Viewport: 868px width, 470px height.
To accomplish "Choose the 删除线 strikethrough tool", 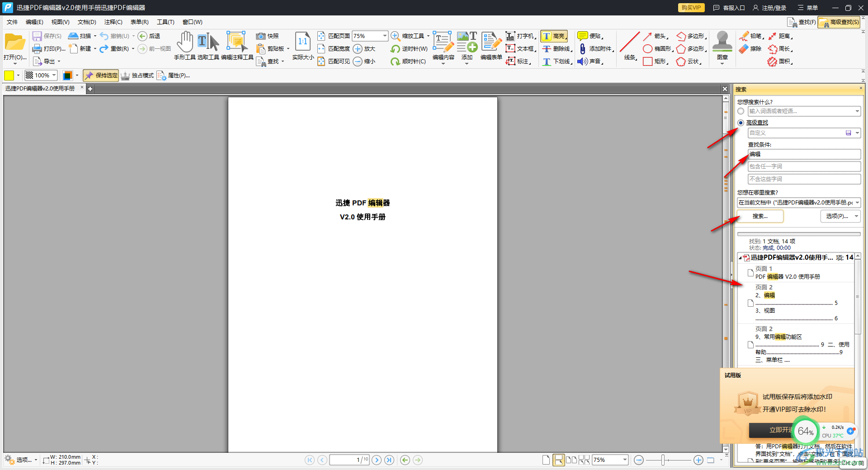I will pos(557,49).
